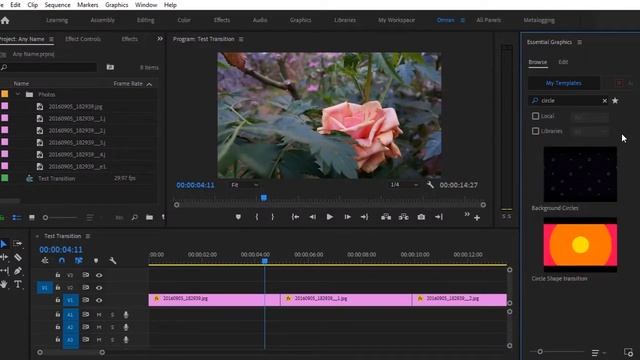Click the Extract button
This screenshot has width=640, height=360.
click(x=403, y=217)
